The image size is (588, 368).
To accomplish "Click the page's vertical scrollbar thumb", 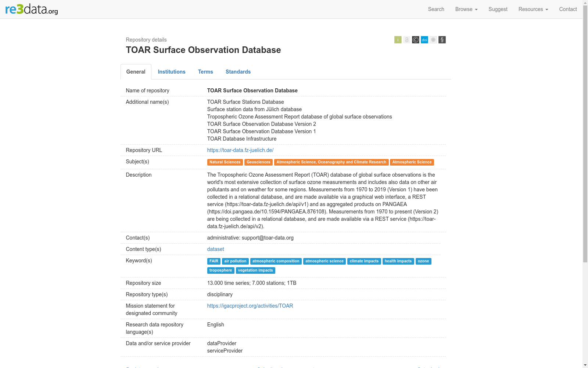I will (585, 134).
